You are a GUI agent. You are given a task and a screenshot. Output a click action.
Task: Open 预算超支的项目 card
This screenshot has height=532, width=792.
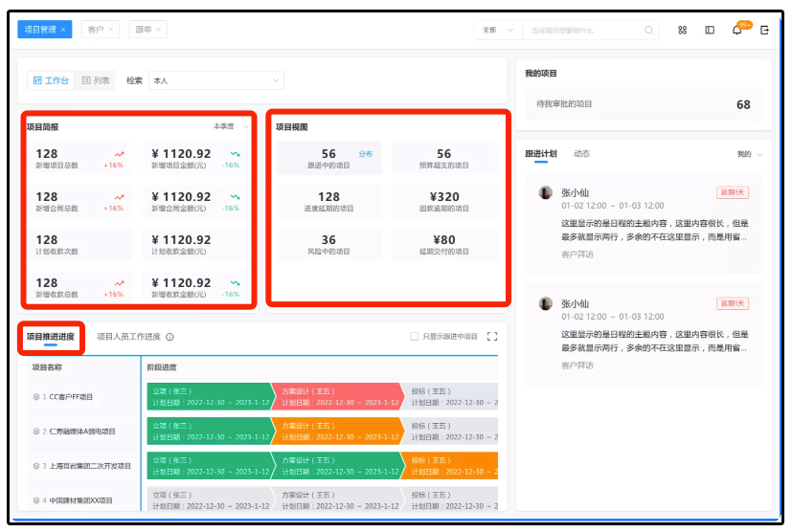click(444, 158)
